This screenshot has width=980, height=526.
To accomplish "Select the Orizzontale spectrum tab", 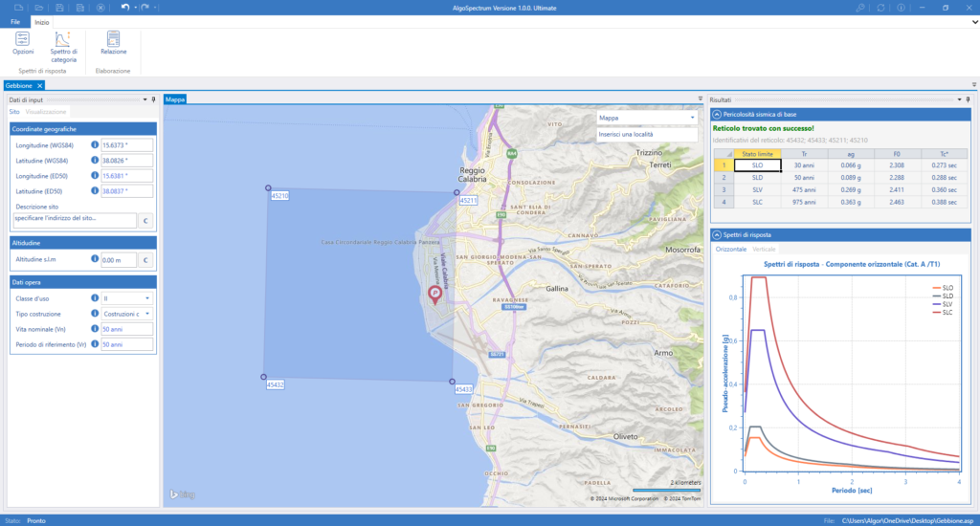I will coord(730,249).
